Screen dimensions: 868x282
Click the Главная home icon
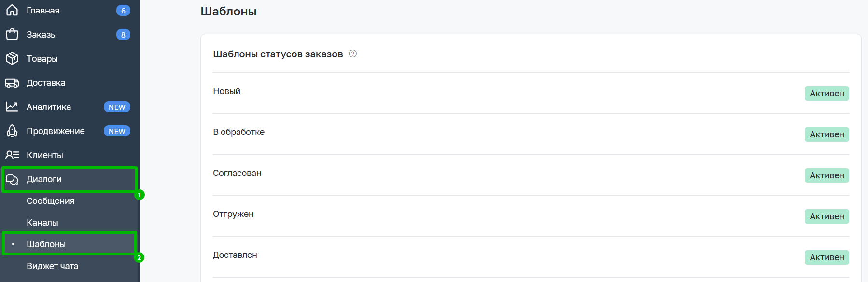[12, 10]
